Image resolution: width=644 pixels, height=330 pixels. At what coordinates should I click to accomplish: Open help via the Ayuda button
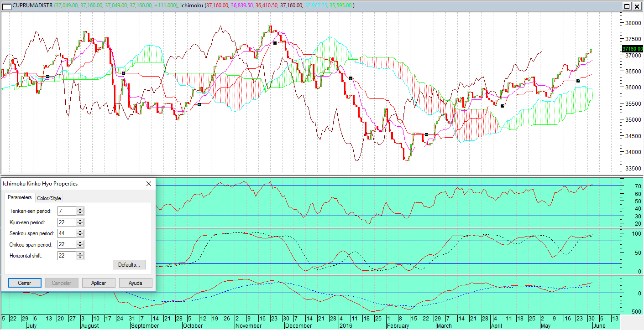click(136, 283)
